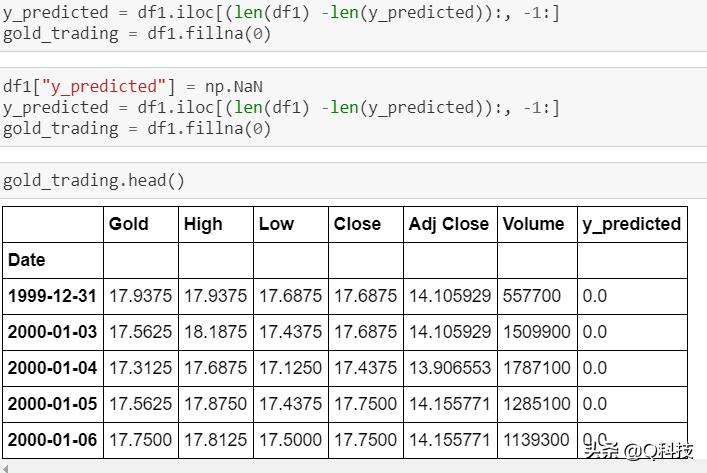The height and width of the screenshot is (473, 707).
Task: Click the 2000-01-05 row label
Action: 51,404
